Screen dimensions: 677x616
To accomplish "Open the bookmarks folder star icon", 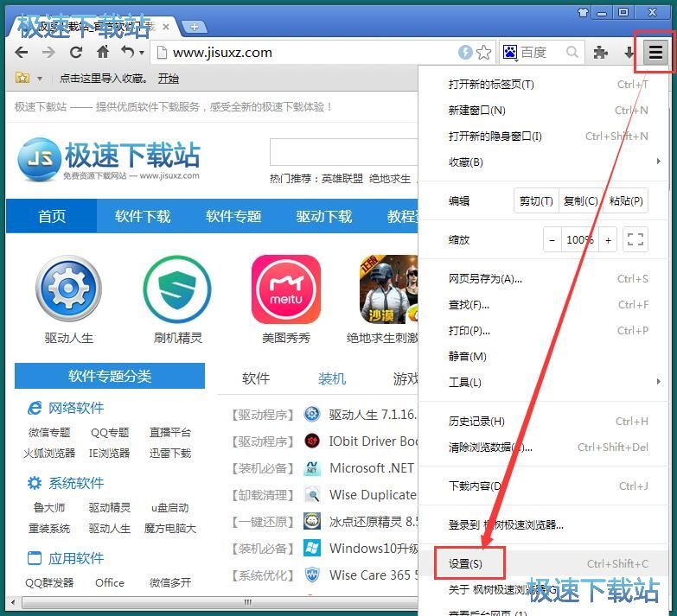I will 22,78.
